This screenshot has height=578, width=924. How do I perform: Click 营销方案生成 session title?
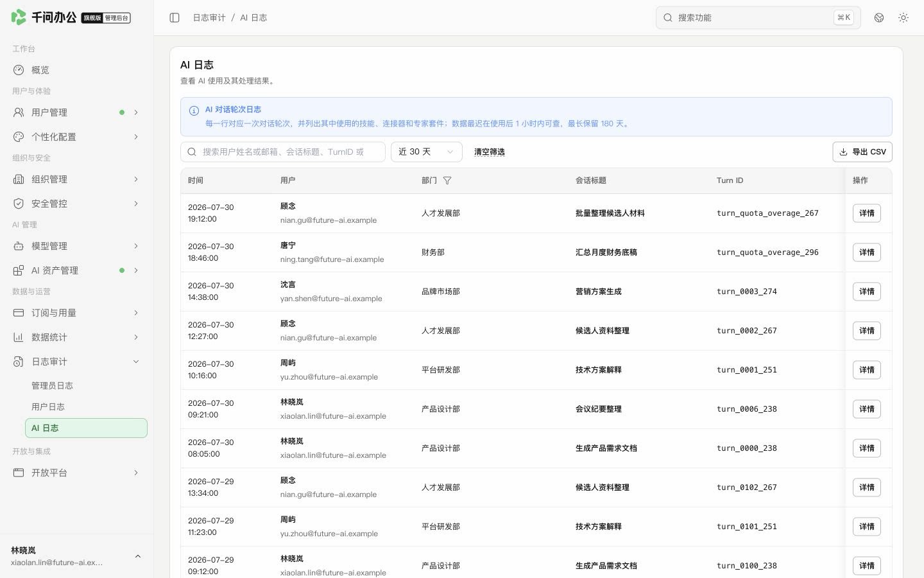[x=599, y=292]
